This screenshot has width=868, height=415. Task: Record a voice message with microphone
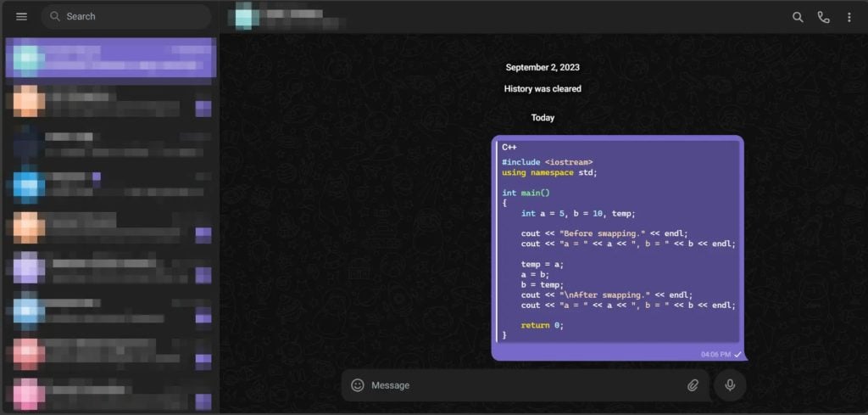coord(730,385)
